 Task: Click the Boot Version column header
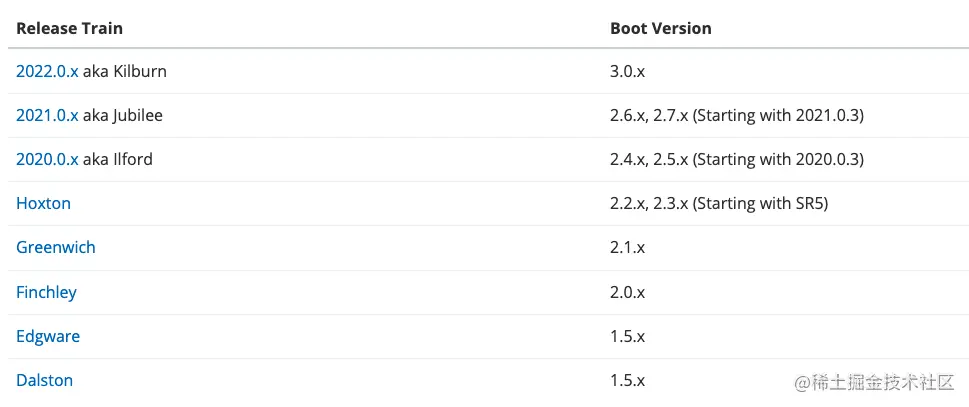pyautogui.click(x=660, y=28)
